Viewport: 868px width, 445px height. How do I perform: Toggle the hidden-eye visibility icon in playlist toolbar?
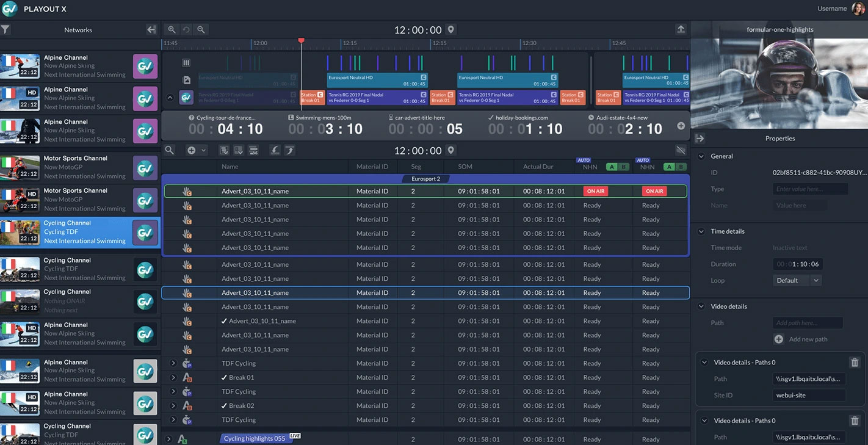click(681, 150)
